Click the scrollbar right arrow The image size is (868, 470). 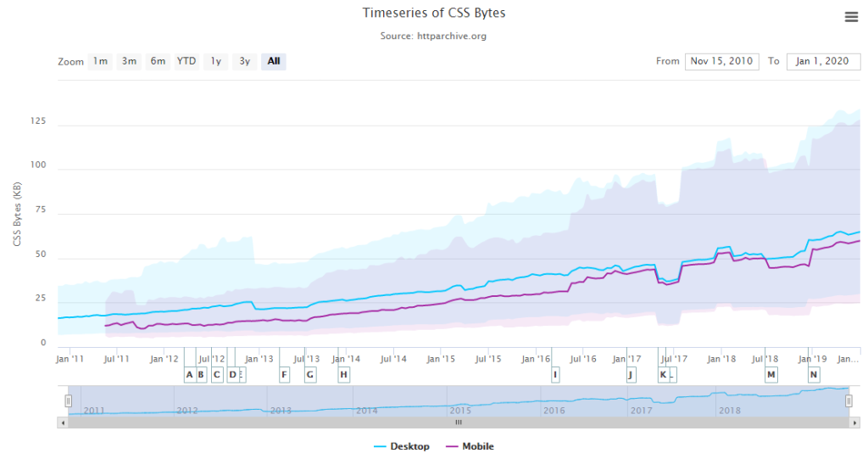click(x=856, y=422)
